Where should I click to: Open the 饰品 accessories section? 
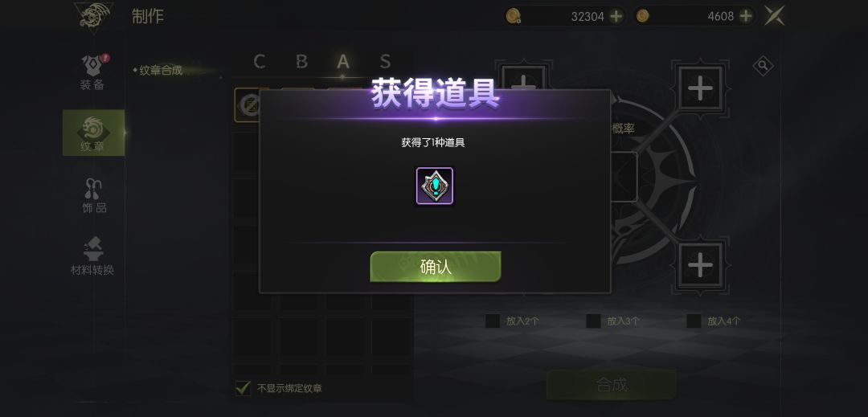click(93, 196)
